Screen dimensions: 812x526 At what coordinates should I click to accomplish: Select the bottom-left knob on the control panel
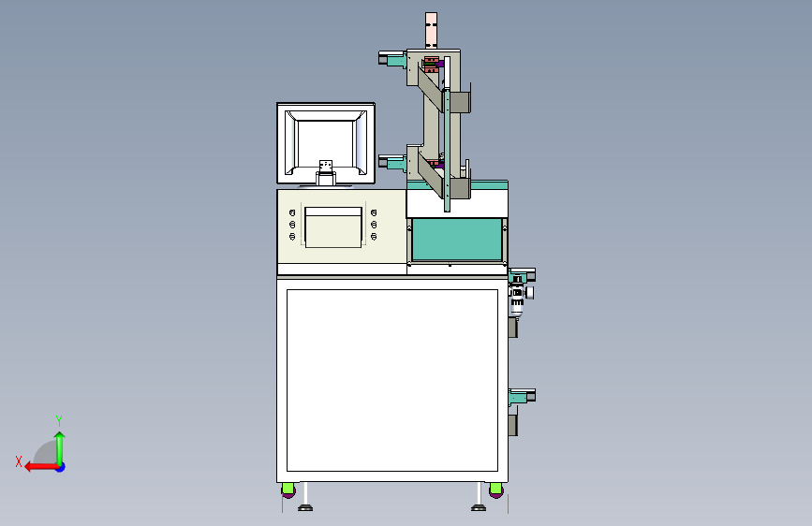pos(292,237)
